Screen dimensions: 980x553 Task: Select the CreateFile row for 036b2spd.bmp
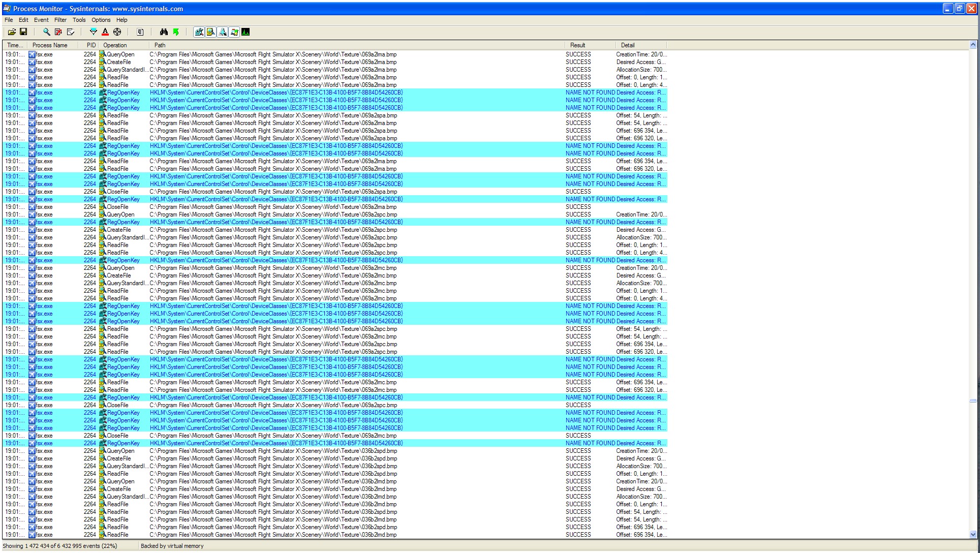[x=335, y=458]
